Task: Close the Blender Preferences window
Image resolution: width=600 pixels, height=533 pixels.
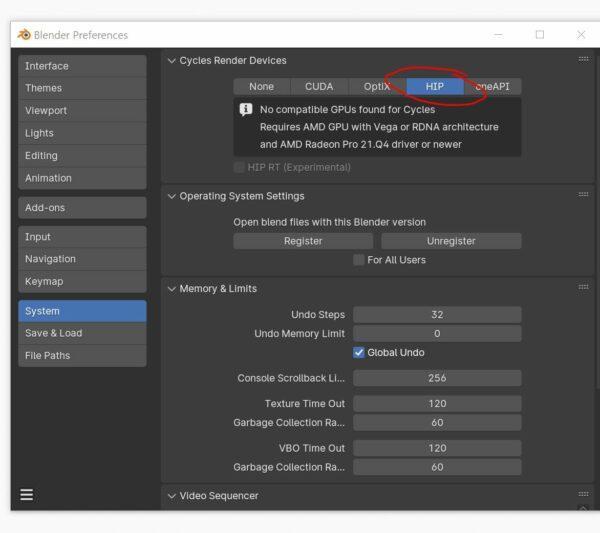Action: tap(581, 35)
